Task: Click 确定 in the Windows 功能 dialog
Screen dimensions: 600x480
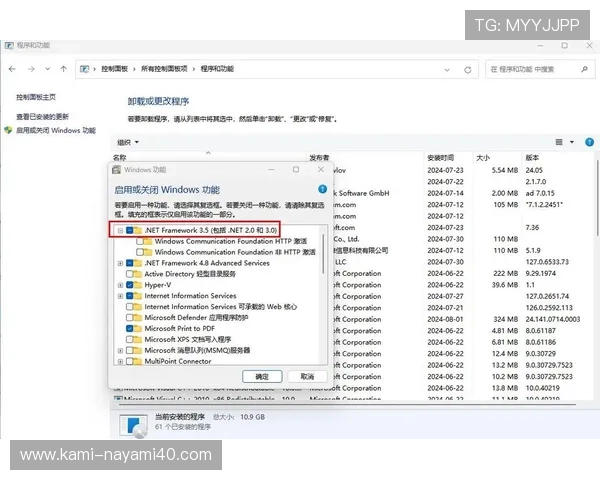Action: pos(262,377)
